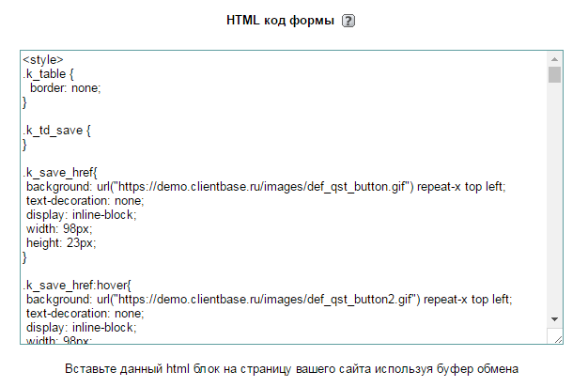
Task: Click the textarea resize grip corner
Action: click(555, 336)
